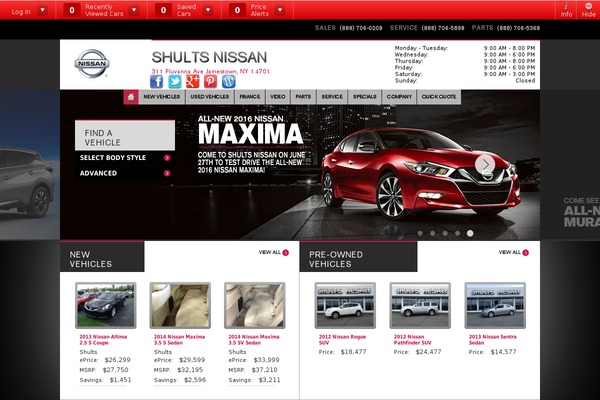Image resolution: width=600 pixels, height=400 pixels.
Task: Click the 2012 Pathfinder thumbnail
Action: tap(420, 305)
